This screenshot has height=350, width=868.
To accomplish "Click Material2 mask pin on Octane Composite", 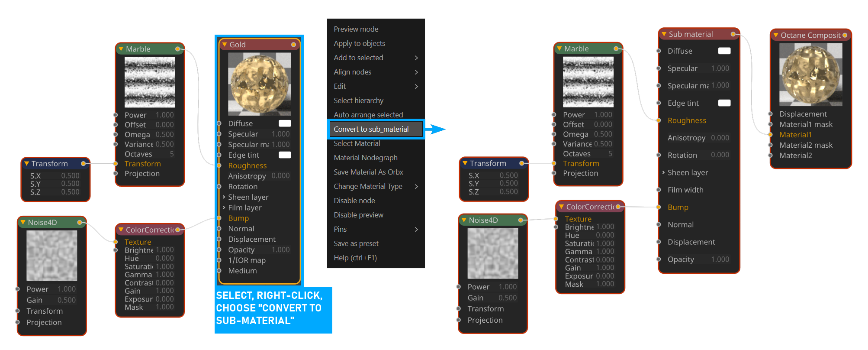I will 770,145.
